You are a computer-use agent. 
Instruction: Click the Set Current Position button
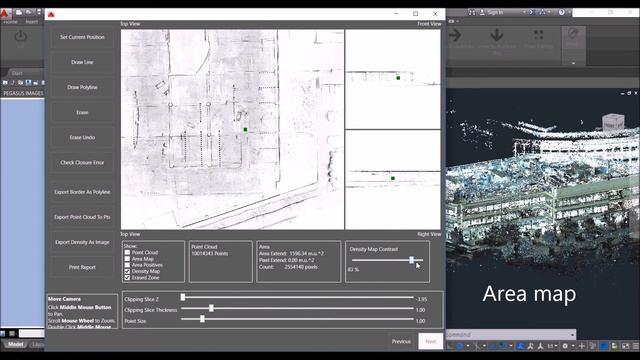click(x=82, y=37)
